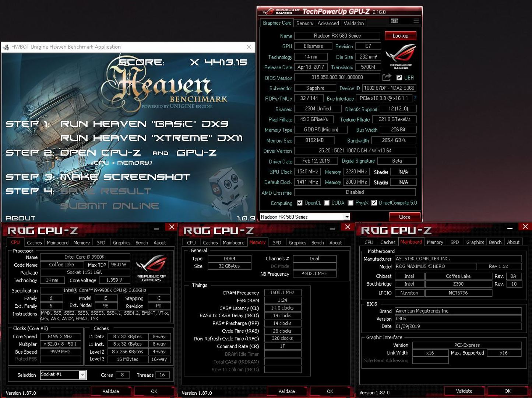Switch to the GPU-Z Advanced tab
Viewport: 532px width, 398px height.
point(328,23)
